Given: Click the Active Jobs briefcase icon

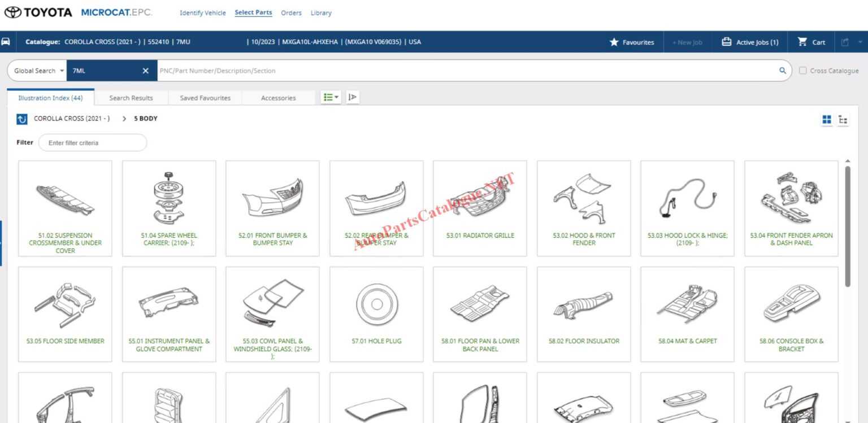Looking at the screenshot, I should 727,41.
